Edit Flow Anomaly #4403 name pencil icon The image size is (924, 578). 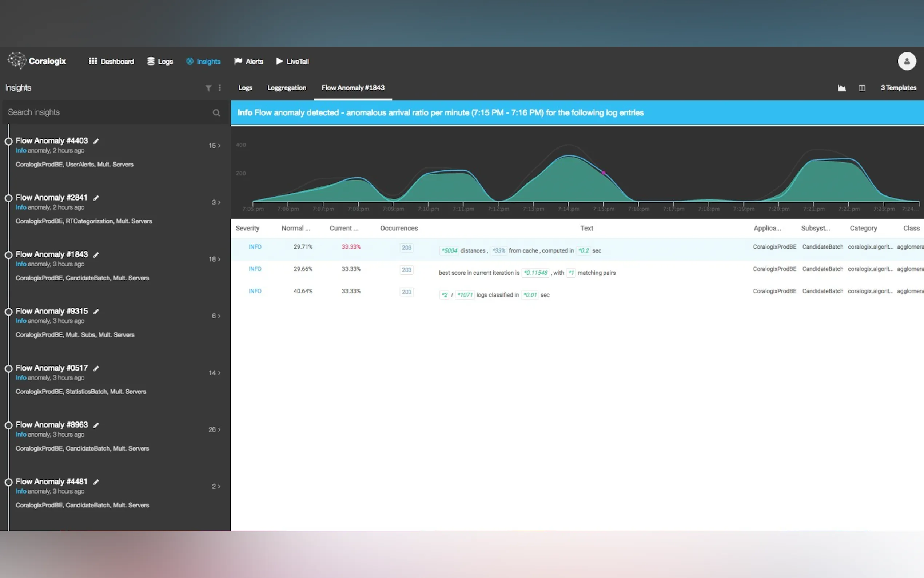coord(96,141)
